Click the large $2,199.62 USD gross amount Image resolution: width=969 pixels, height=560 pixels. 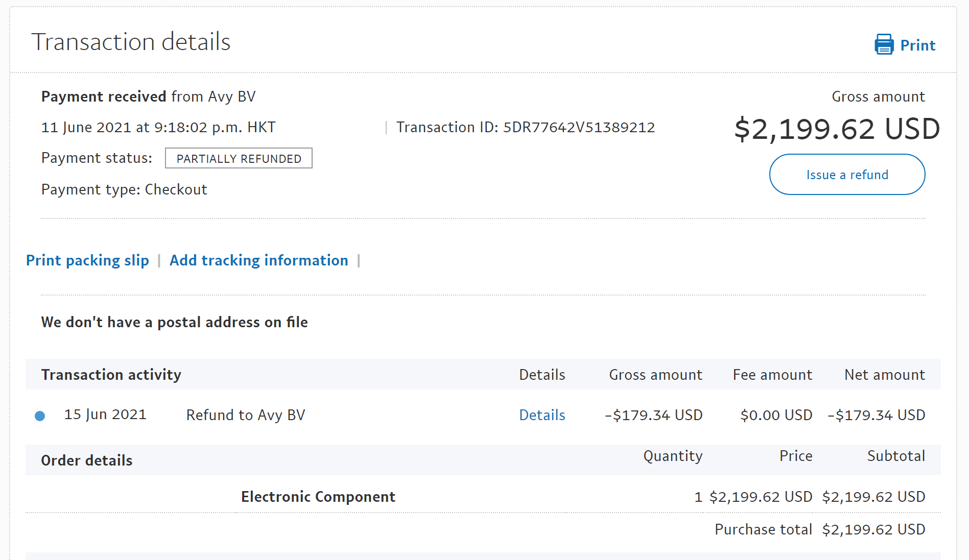coord(837,129)
